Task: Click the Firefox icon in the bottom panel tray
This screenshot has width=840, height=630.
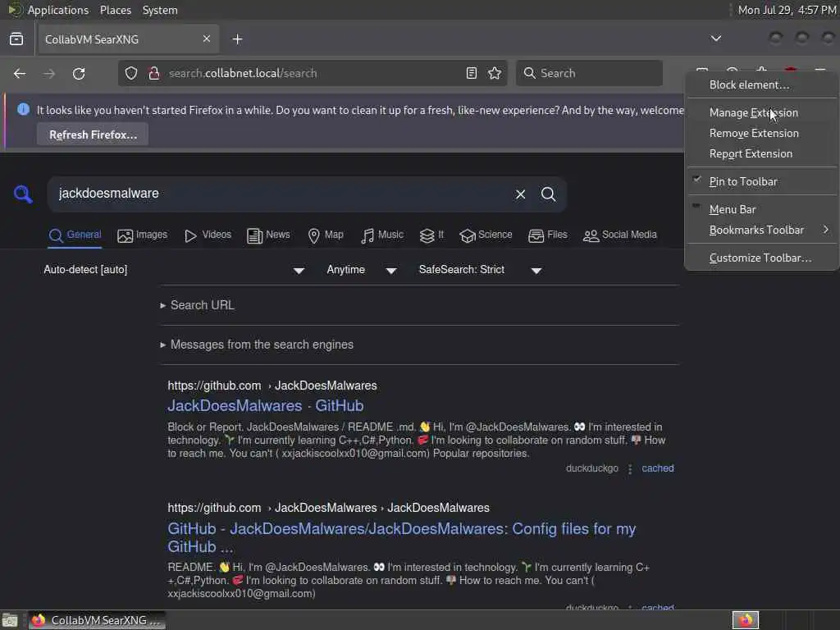Action: [746, 620]
